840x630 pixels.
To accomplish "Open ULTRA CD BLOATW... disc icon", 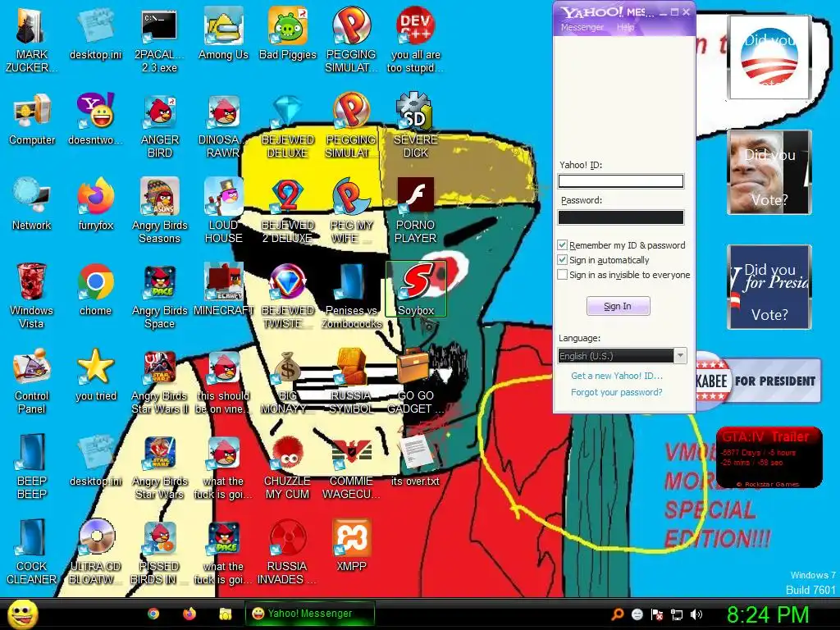I will coord(95,552).
